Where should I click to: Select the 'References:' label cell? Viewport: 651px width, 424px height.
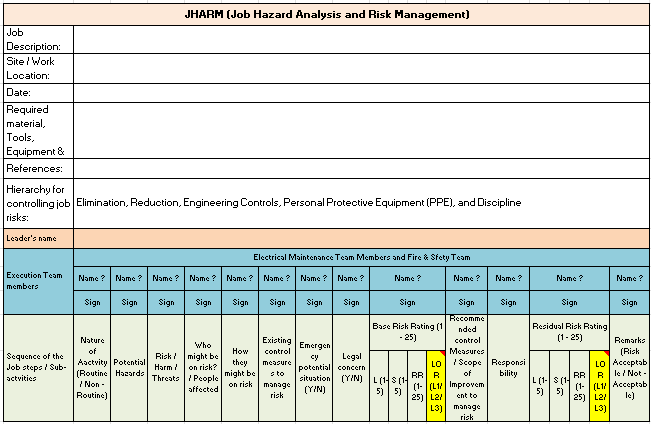click(39, 169)
